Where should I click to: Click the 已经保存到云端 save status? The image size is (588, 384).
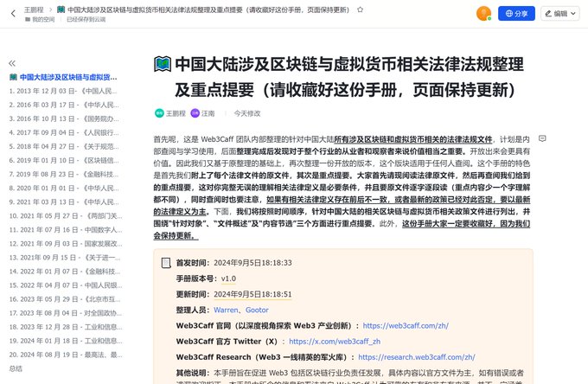tap(86, 20)
